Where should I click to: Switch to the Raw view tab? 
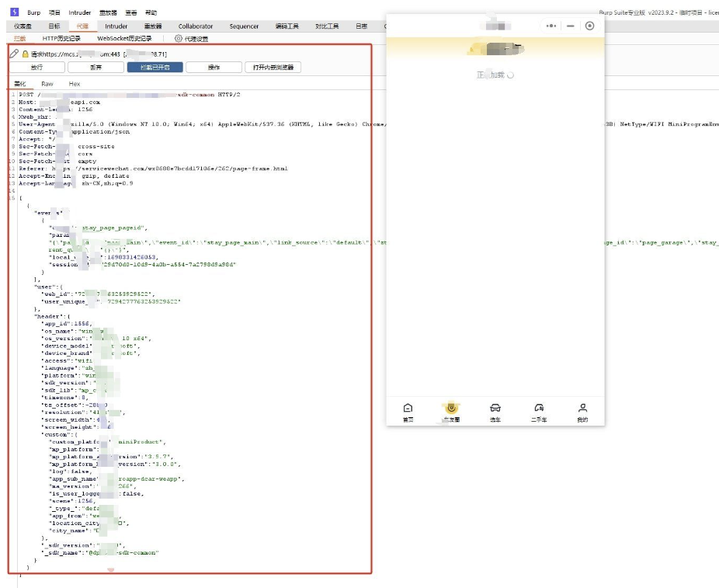click(x=47, y=83)
